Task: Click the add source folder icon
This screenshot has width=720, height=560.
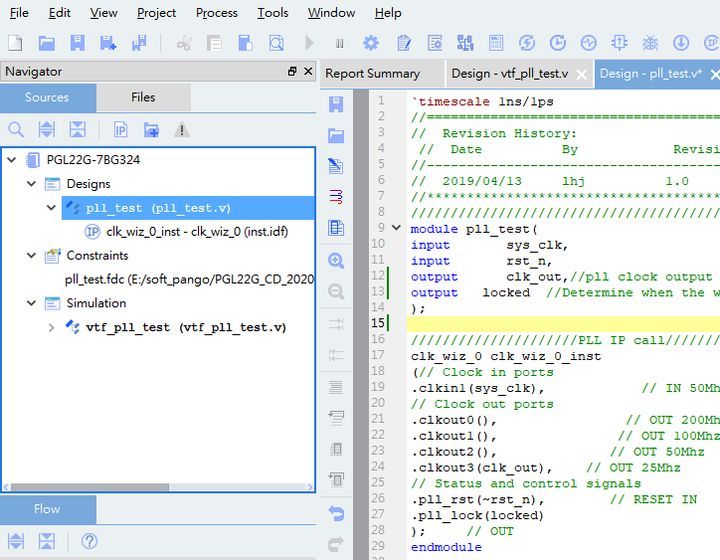Action: (x=151, y=130)
